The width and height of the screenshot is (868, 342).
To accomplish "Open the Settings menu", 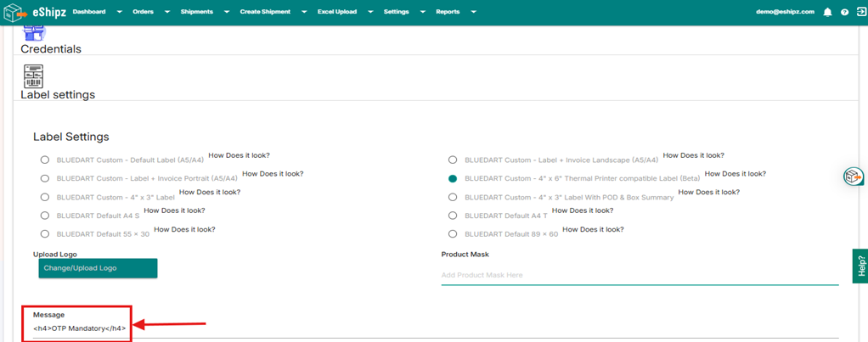I will pyautogui.click(x=397, y=12).
